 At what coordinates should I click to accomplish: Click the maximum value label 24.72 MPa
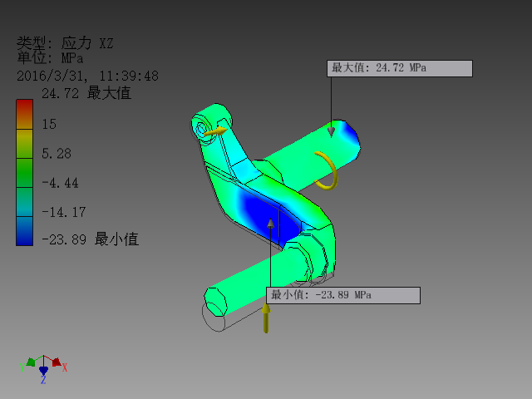(x=399, y=68)
